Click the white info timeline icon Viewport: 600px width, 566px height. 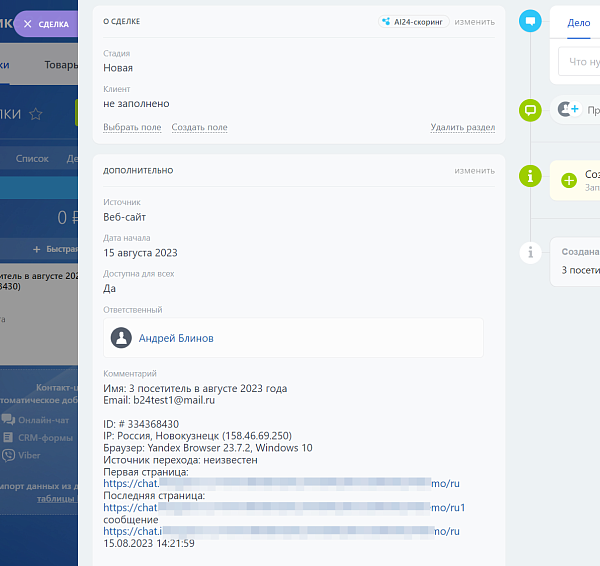pos(530,253)
